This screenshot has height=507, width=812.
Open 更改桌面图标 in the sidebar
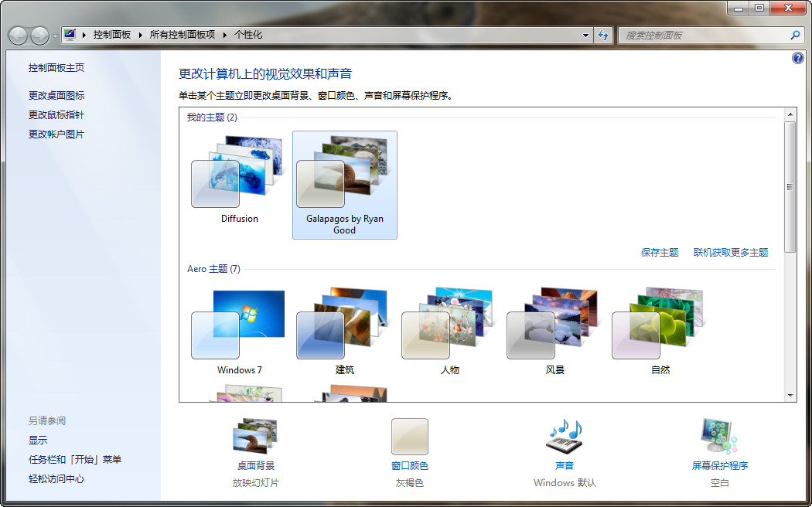tap(56, 95)
